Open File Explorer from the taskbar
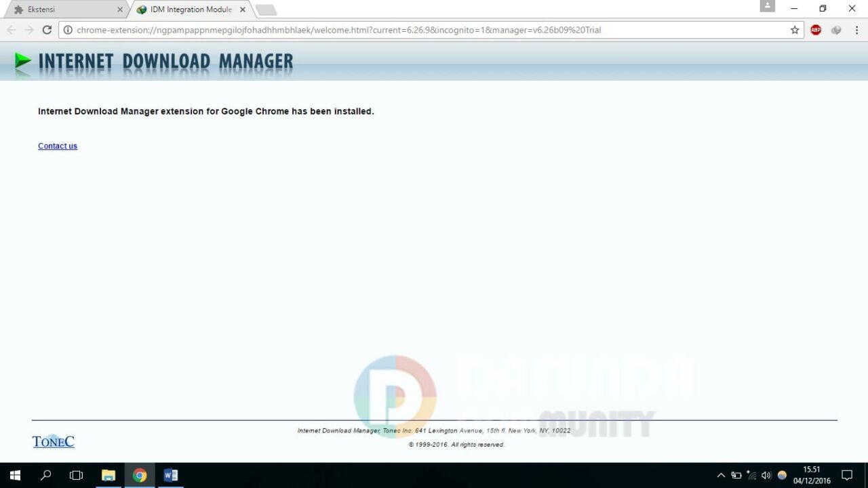Image resolution: width=868 pixels, height=488 pixels. tap(108, 475)
